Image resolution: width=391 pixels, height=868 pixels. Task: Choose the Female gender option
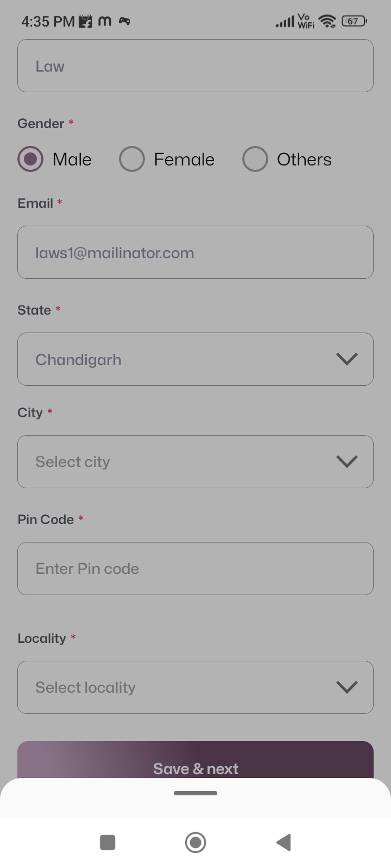132,159
